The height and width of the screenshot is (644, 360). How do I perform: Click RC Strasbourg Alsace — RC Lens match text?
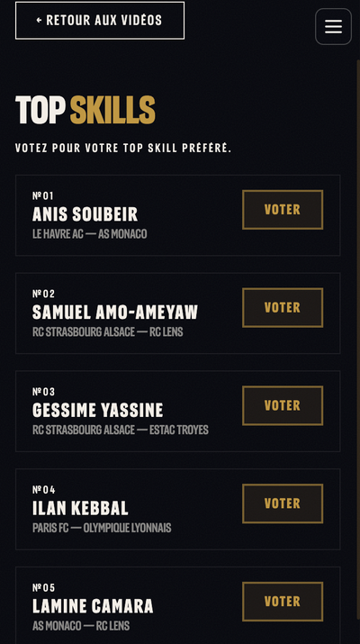click(107, 331)
